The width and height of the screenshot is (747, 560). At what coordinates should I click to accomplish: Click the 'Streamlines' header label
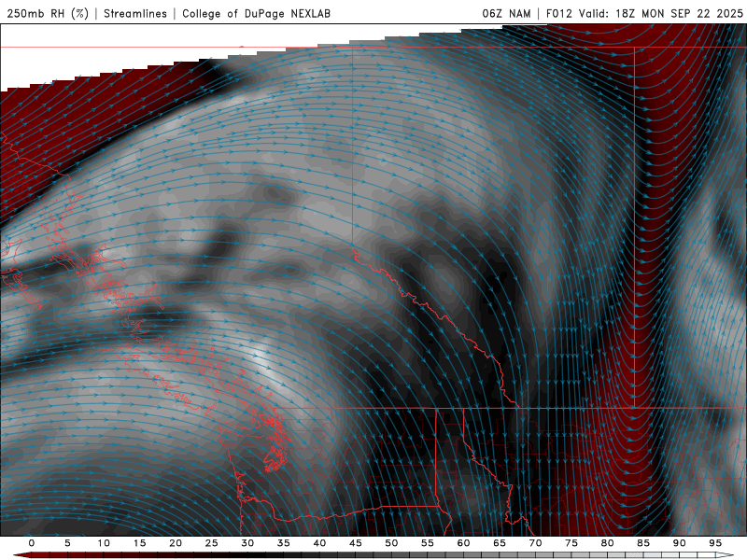135,13
